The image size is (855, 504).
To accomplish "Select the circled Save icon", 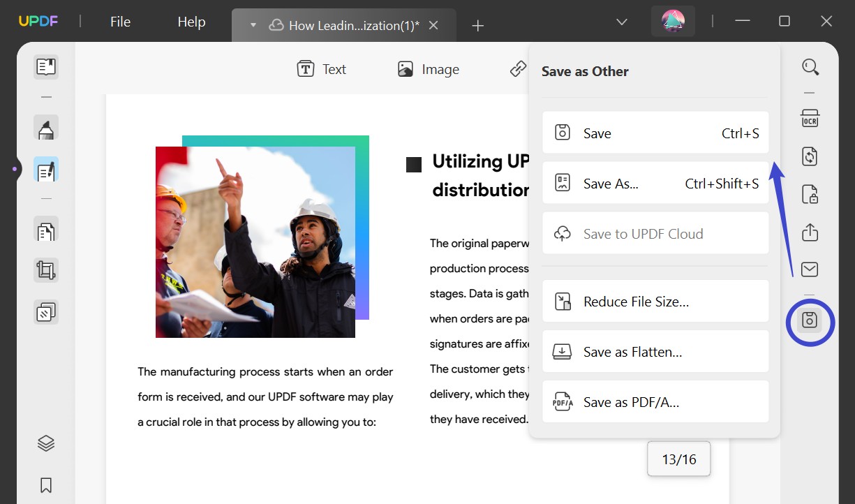I will point(810,322).
